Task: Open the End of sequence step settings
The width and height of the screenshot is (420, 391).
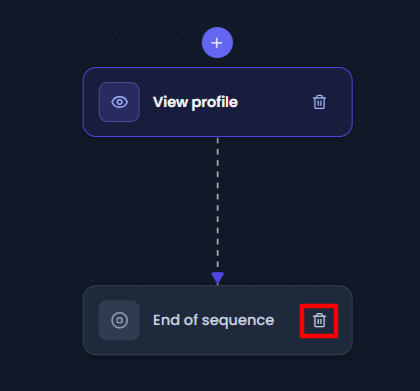Action: coord(218,320)
